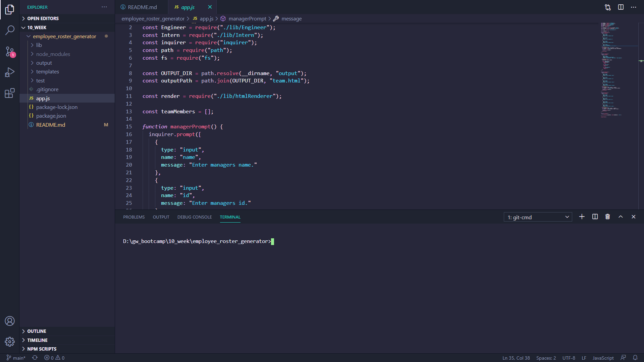
Task: Toggle maximize panel with the chevron
Action: (621, 217)
